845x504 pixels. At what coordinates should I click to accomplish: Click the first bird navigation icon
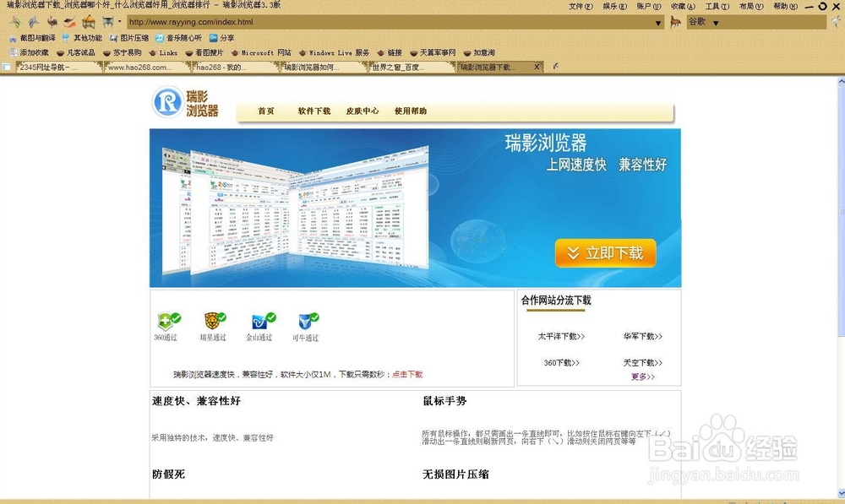(x=15, y=22)
